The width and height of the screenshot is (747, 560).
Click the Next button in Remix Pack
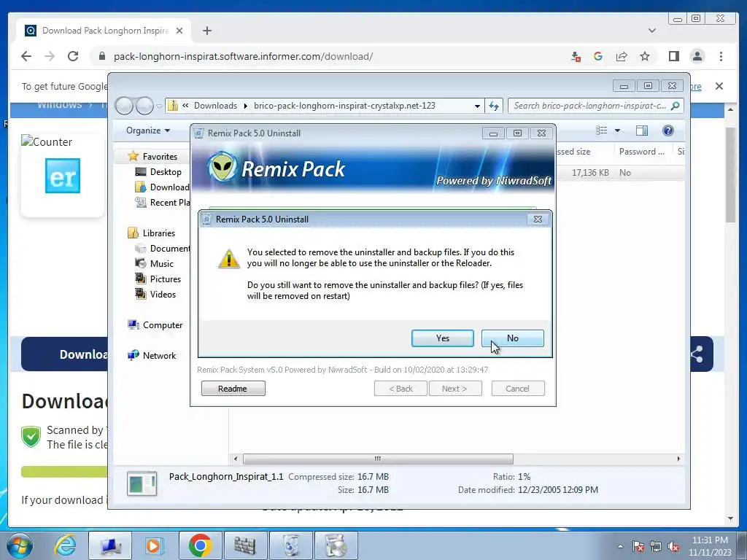pos(455,389)
